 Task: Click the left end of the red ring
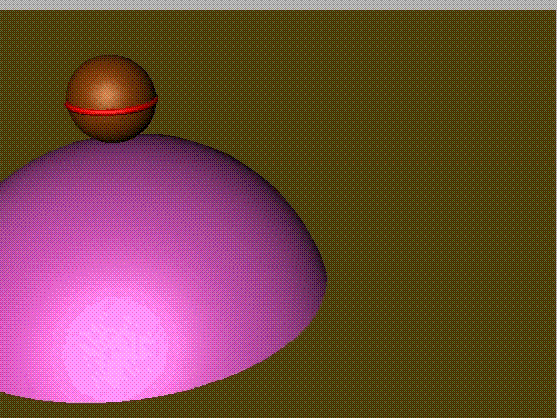pos(68,105)
